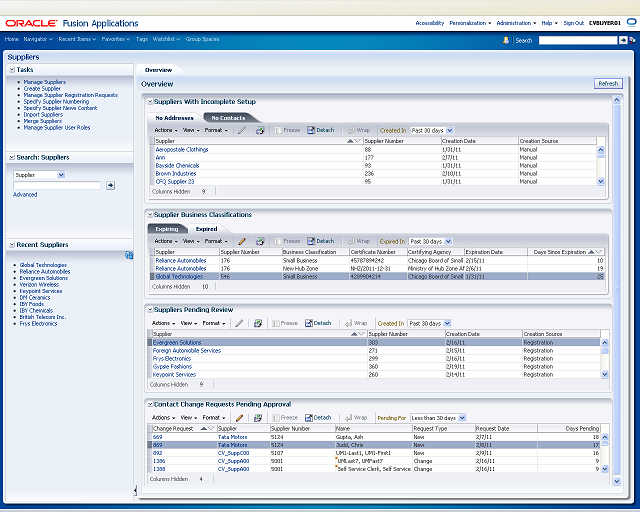
Task: Switch to the No Contacts tab
Action: (x=228, y=118)
